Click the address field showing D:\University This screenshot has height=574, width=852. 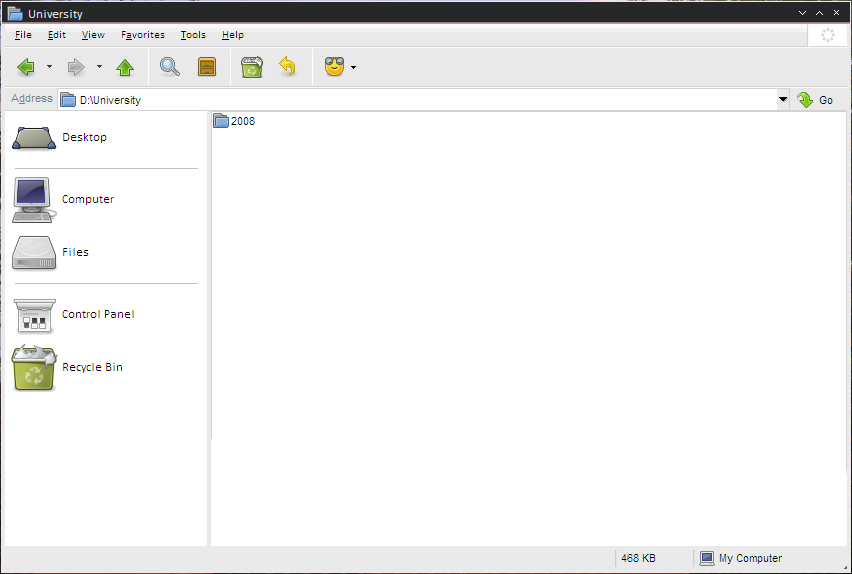click(417, 100)
